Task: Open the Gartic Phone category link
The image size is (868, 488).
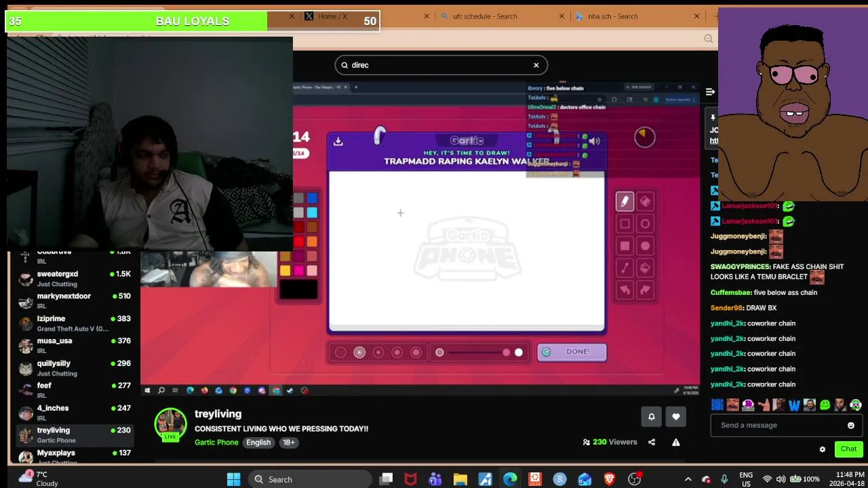Action: [x=216, y=443]
